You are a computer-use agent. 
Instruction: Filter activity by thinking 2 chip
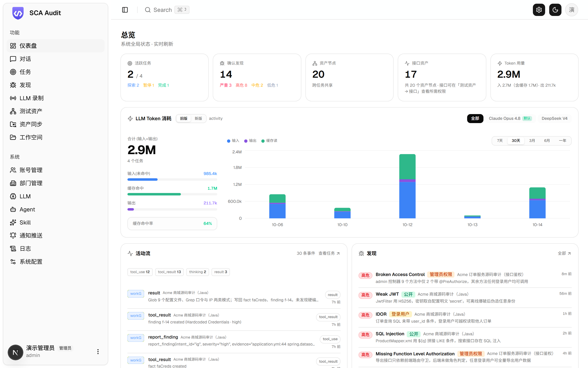coord(198,272)
